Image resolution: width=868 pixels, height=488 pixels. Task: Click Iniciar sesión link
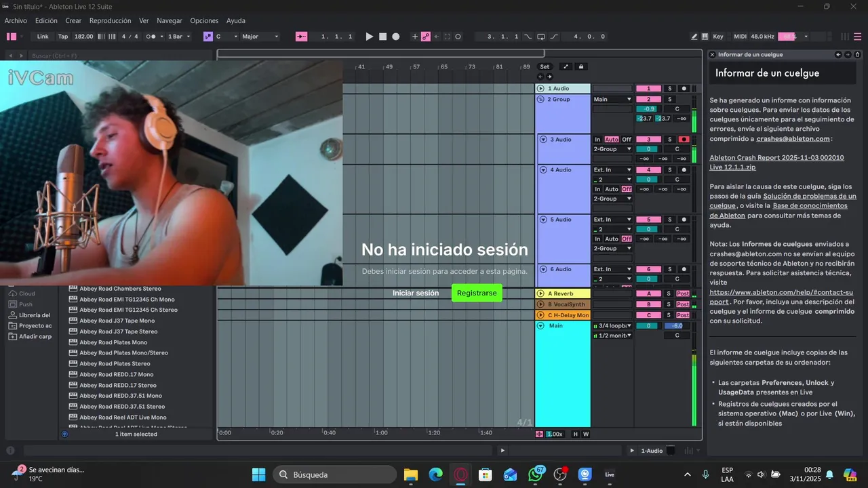click(416, 293)
